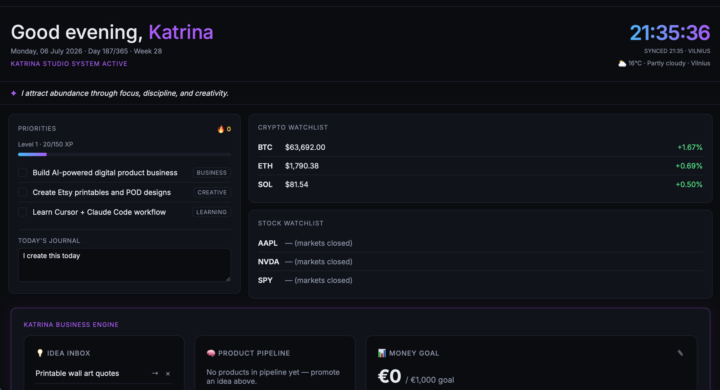The image size is (720, 390).
Task: Check off Build AI-powered digital product business
Action: coord(22,173)
